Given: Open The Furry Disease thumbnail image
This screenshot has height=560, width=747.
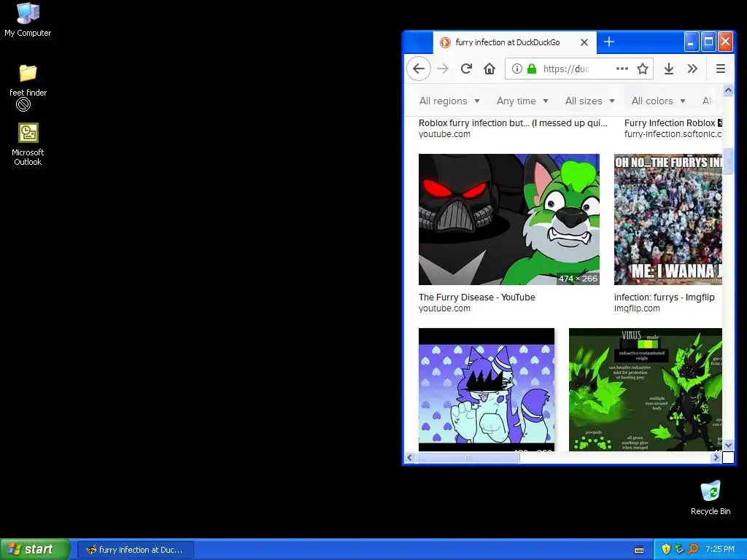Looking at the screenshot, I should [x=508, y=219].
